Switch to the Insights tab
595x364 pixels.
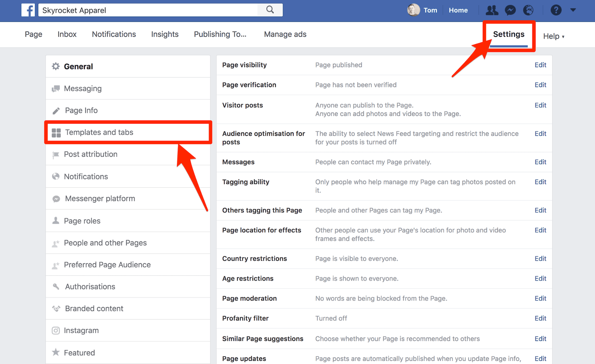pyautogui.click(x=165, y=34)
